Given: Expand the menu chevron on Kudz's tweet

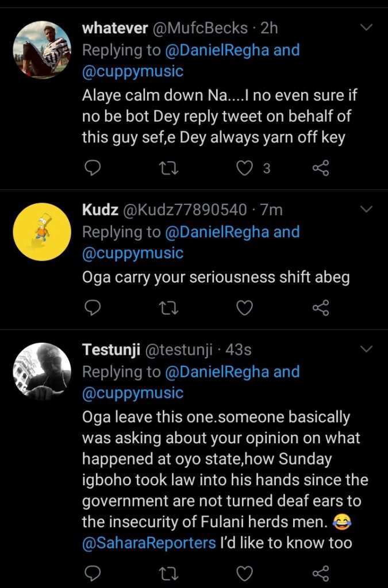Looking at the screenshot, I should (366, 210).
